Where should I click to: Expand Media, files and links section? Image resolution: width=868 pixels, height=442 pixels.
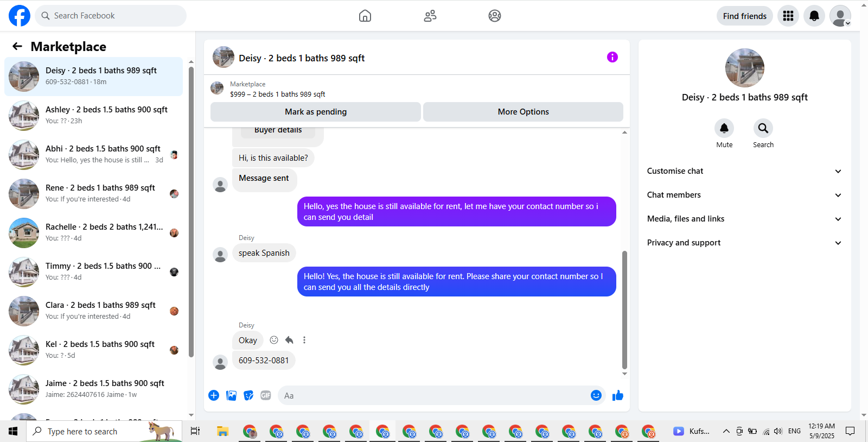click(745, 219)
